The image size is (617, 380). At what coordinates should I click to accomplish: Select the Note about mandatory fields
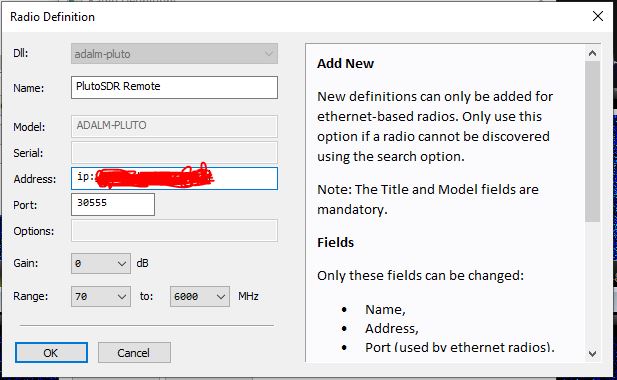coord(428,199)
